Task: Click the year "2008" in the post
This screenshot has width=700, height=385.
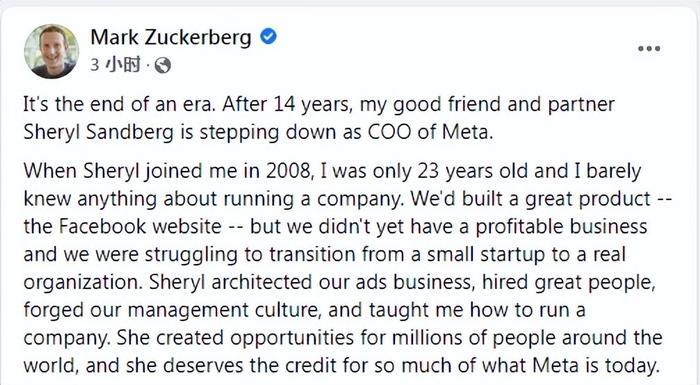Action: click(x=288, y=171)
